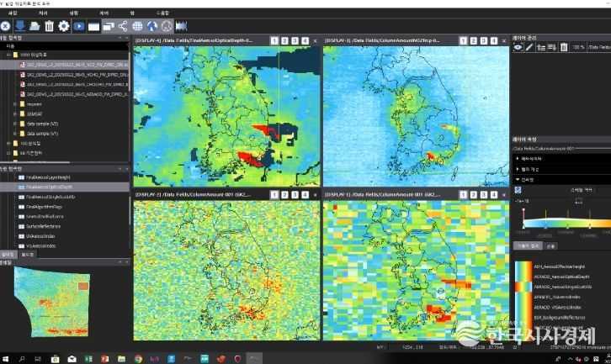Viewport: 611px width, 364px height.
Task: Collapse the top folder in the file tree
Action: 6,55
